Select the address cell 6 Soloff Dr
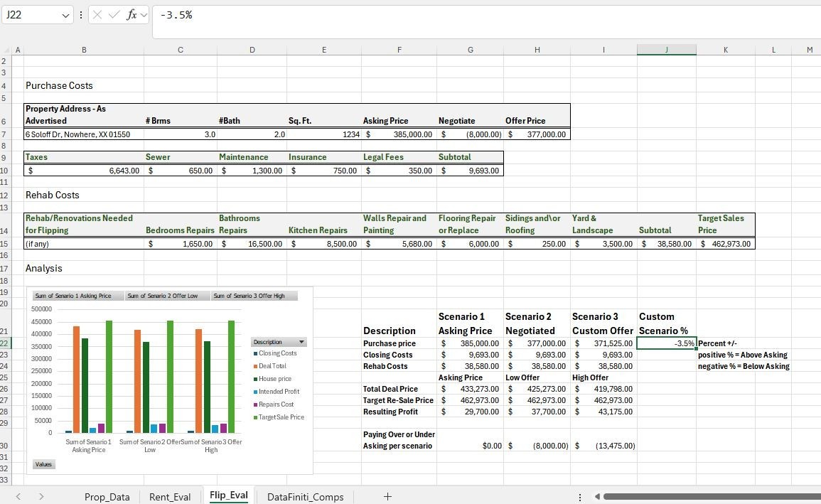This screenshot has height=504, width=821. (84, 134)
